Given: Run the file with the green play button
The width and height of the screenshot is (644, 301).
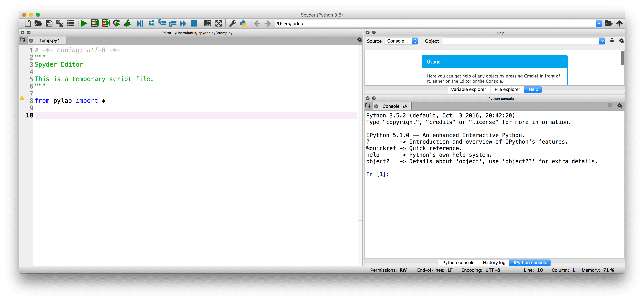Looking at the screenshot, I should 84,24.
